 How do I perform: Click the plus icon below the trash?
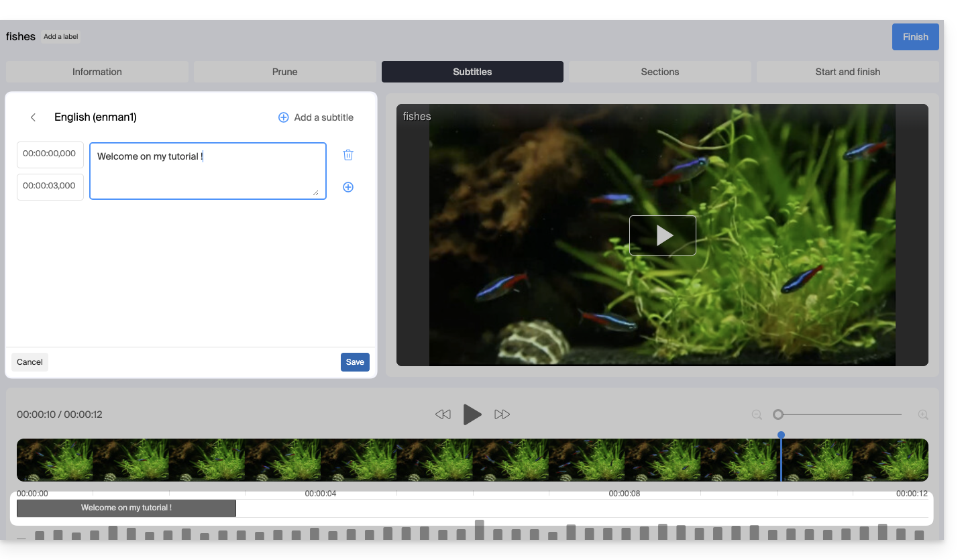(348, 187)
